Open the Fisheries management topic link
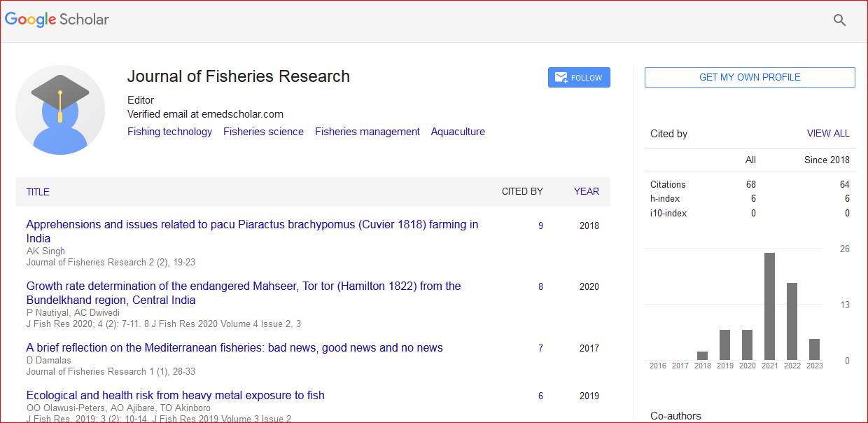The width and height of the screenshot is (868, 423). 367,132
